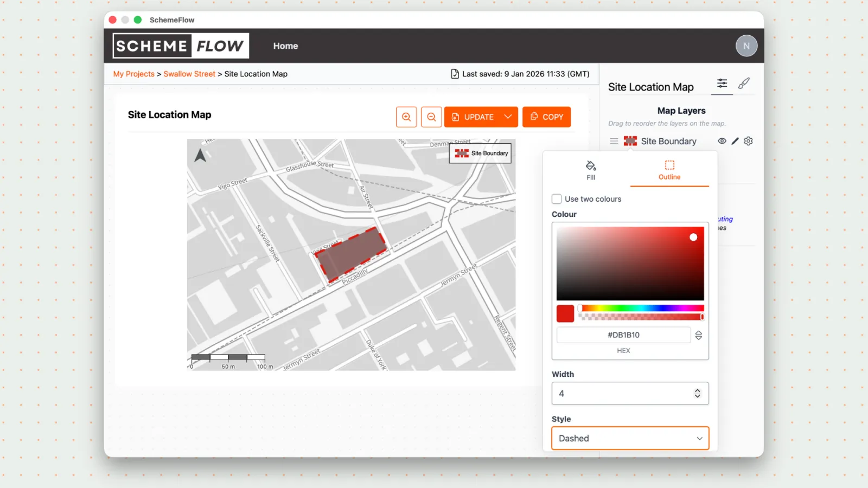Click the hex format switcher arrows
The image size is (868, 488).
click(x=699, y=335)
